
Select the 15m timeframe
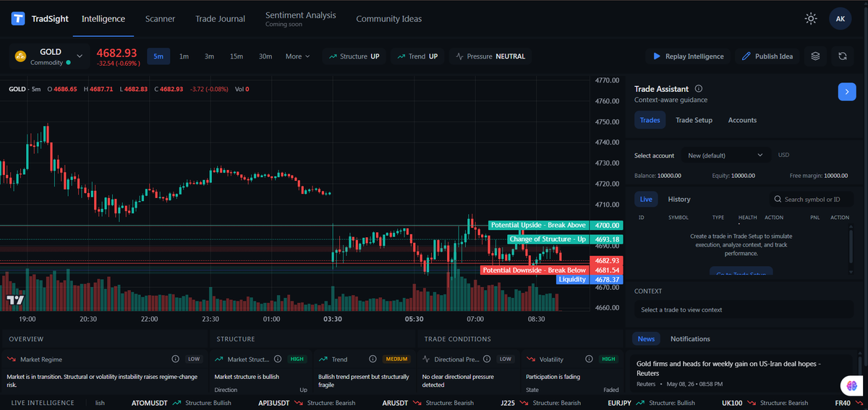237,56
